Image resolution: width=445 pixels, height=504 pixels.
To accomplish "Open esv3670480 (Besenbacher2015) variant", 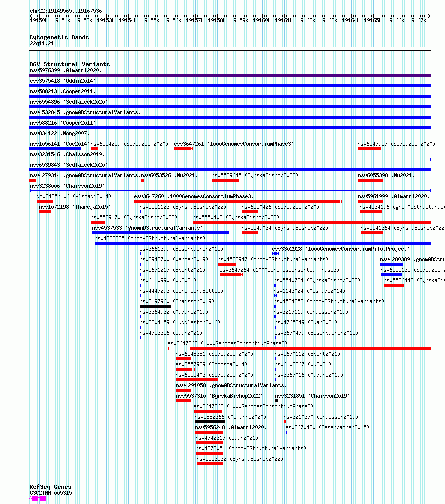I will tap(327, 428).
